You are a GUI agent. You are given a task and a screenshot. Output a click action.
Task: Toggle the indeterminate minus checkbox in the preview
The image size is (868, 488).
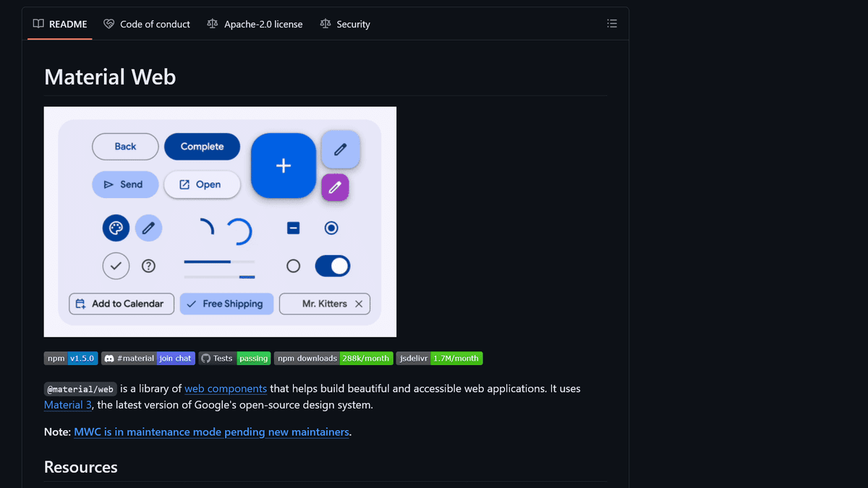coord(293,228)
